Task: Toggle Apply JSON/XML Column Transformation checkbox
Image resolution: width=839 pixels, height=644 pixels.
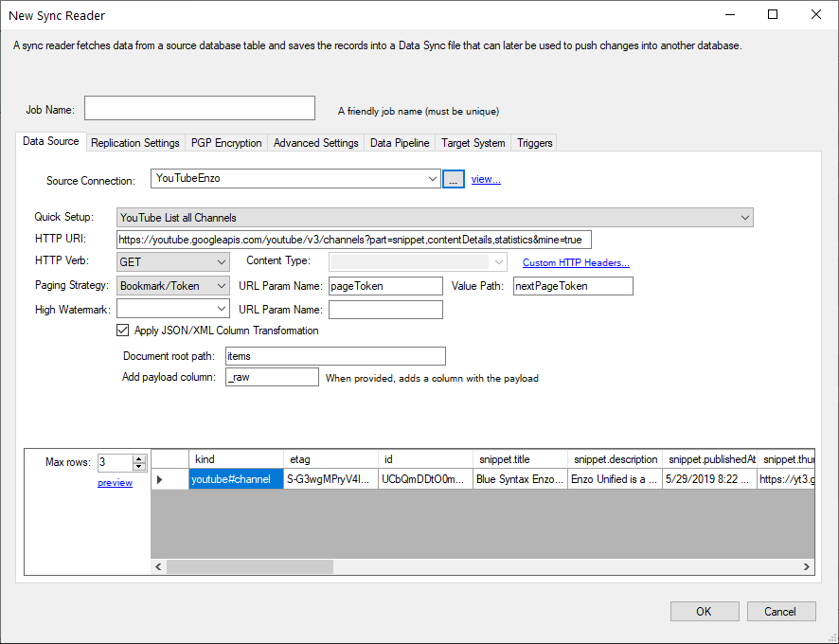Action: pos(122,331)
